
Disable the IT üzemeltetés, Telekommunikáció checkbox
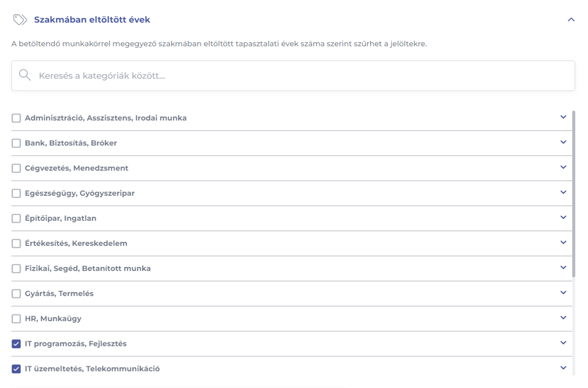tap(16, 369)
